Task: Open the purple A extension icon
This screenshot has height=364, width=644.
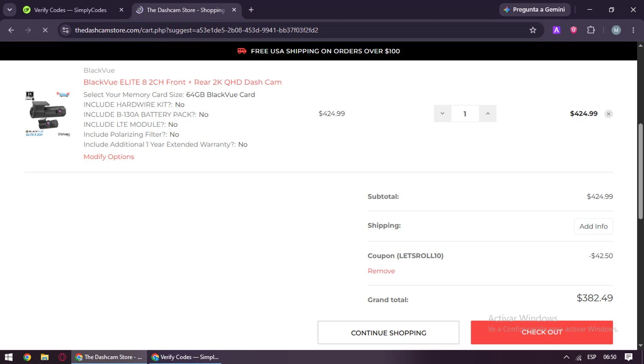Action: click(556, 30)
